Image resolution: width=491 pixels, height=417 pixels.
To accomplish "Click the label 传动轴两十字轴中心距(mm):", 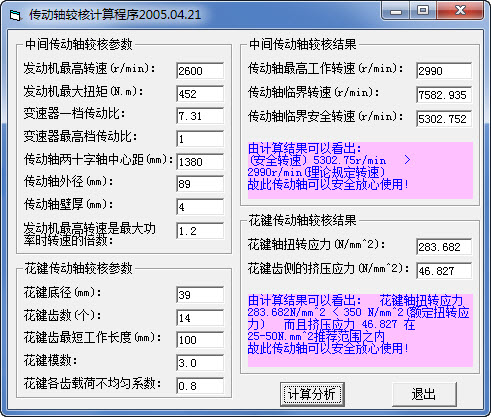I will click(98, 159).
